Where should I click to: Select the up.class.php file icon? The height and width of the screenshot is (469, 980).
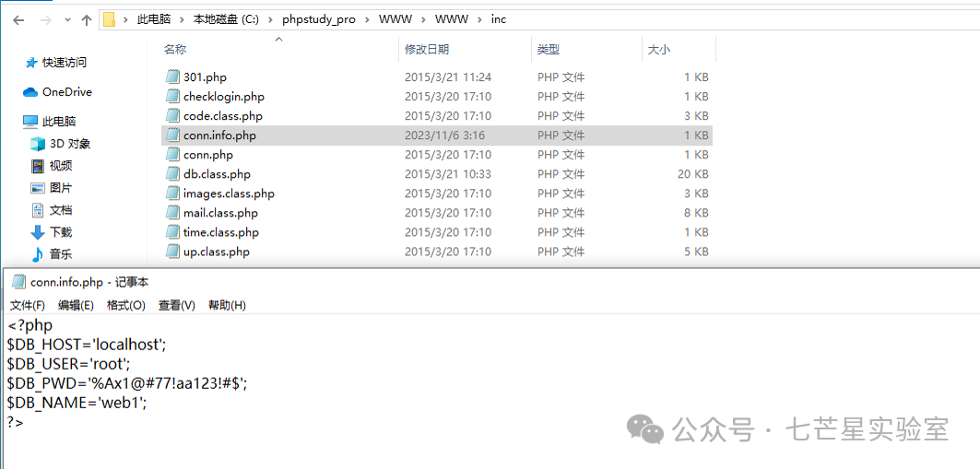(x=172, y=251)
